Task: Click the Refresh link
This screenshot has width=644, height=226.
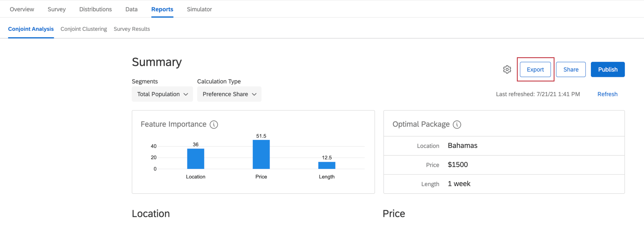Action: (x=607, y=94)
